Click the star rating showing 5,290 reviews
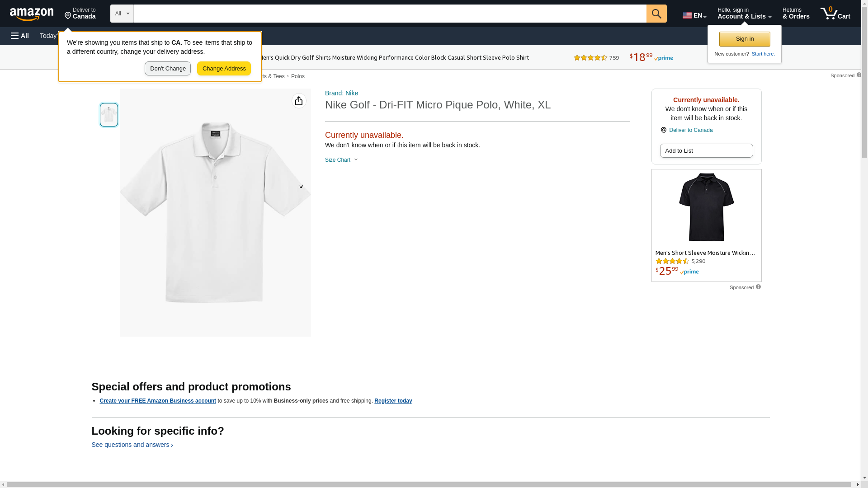Screen dimensions: 868x488 pyautogui.click(x=672, y=261)
